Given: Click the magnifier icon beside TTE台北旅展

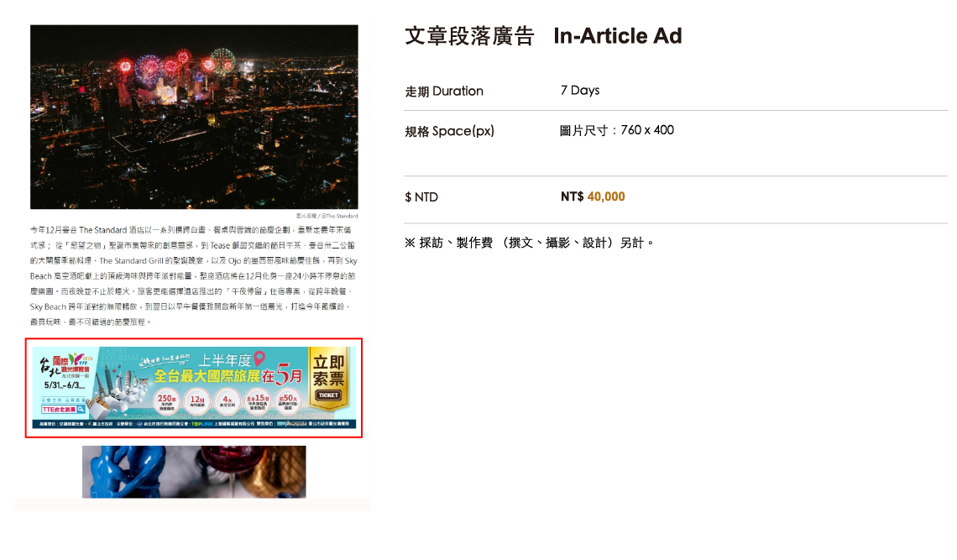Looking at the screenshot, I should pos(81,410).
